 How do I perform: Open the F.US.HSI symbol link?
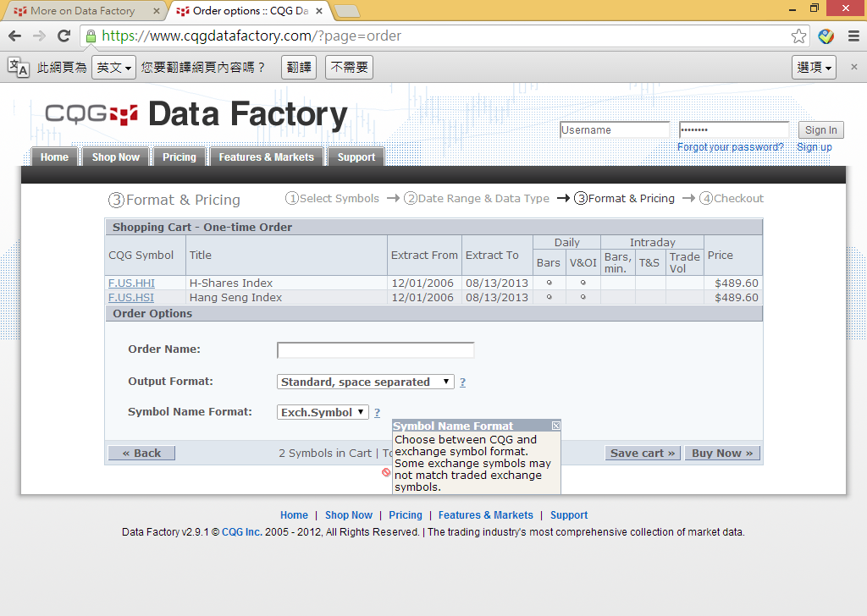pyautogui.click(x=131, y=297)
